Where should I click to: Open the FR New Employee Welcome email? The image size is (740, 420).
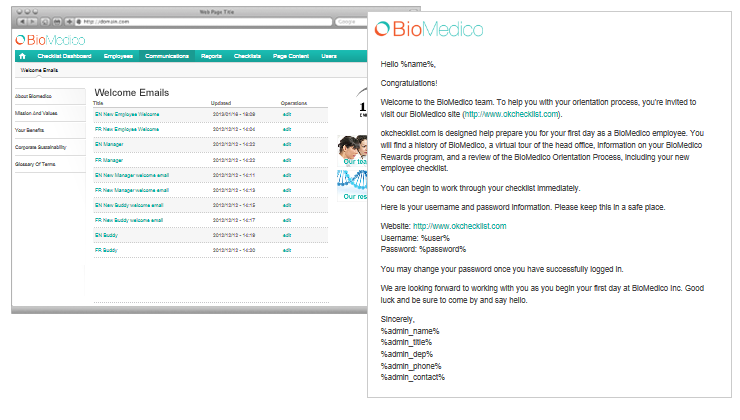[x=127, y=129]
